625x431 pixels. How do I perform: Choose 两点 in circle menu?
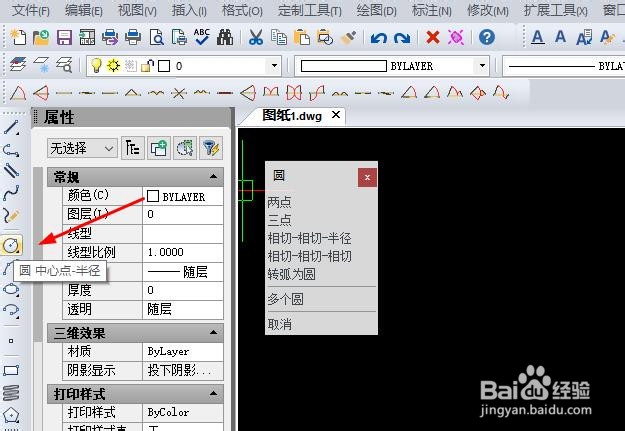279,202
